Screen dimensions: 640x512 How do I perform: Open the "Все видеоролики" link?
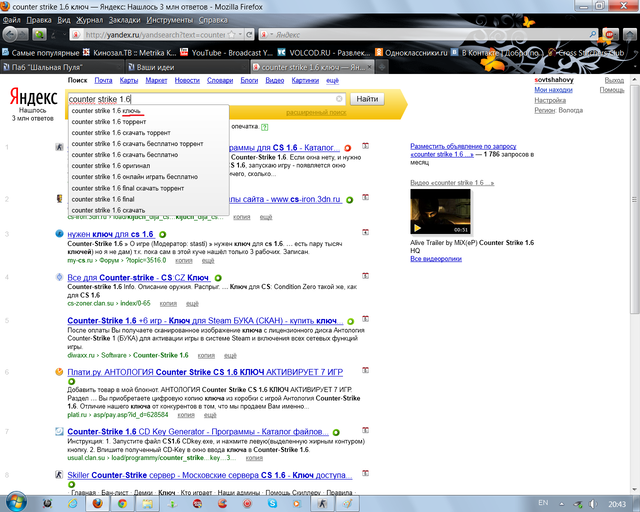436,259
